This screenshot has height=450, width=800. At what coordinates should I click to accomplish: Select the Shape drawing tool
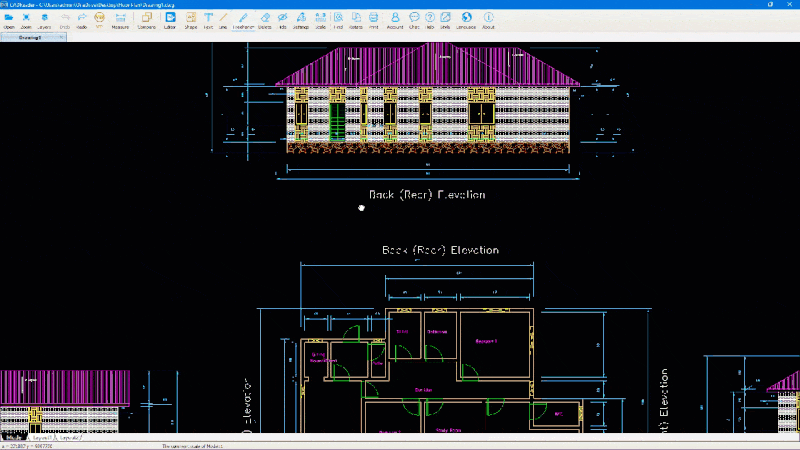coord(190,19)
